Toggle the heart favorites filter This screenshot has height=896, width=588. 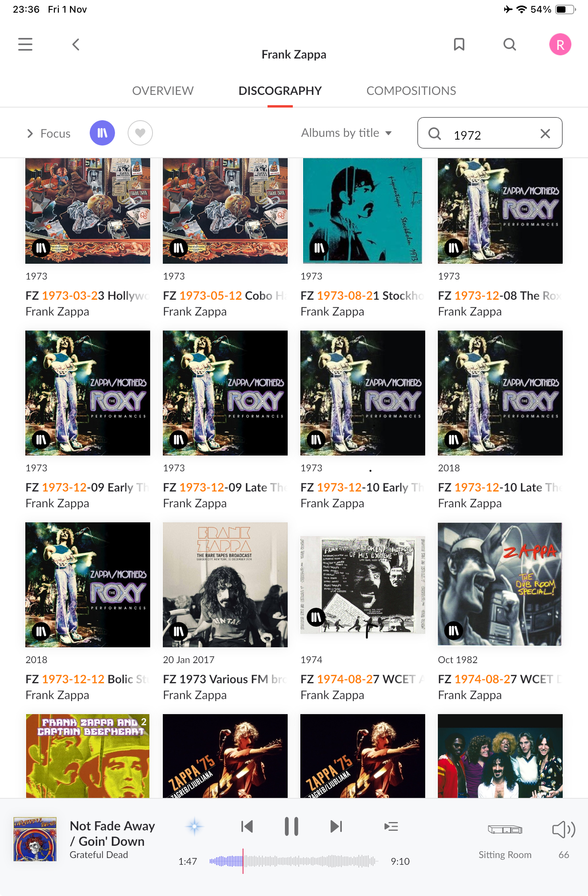(140, 133)
